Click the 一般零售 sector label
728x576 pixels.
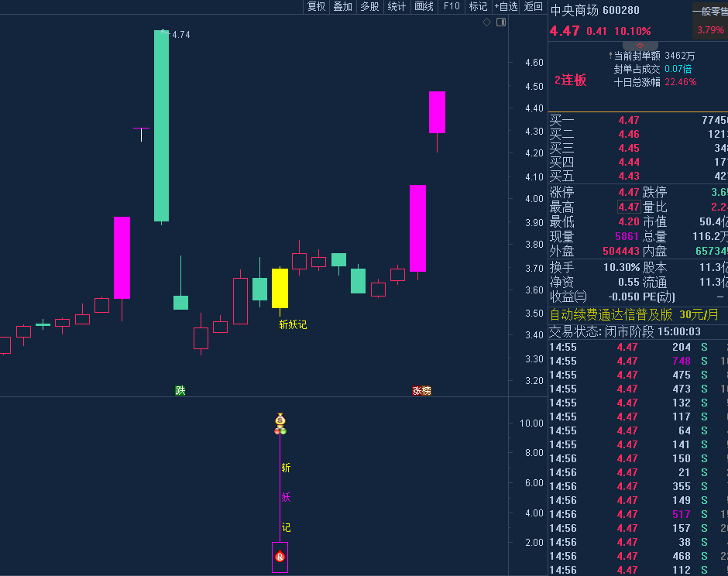click(709, 10)
